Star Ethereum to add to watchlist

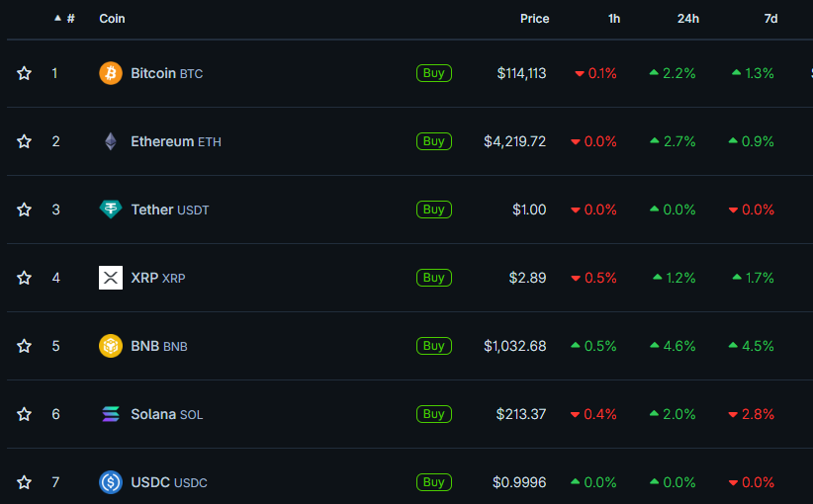25,141
